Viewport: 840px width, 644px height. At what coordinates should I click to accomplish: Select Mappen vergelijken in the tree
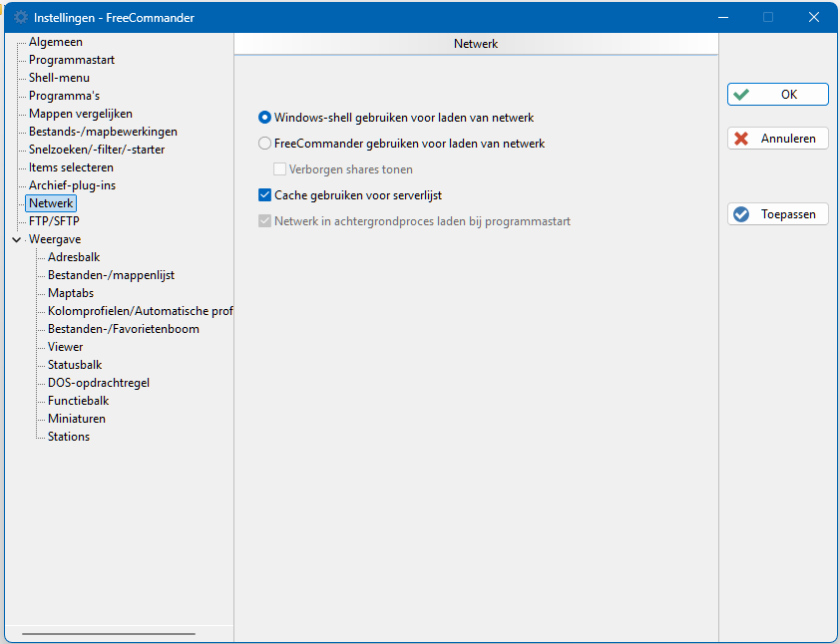coord(81,114)
